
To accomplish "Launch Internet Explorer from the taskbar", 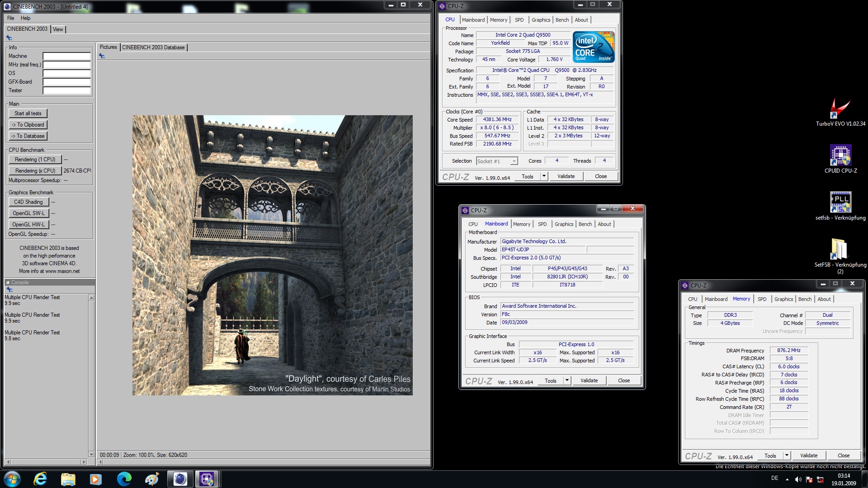I will (40, 479).
